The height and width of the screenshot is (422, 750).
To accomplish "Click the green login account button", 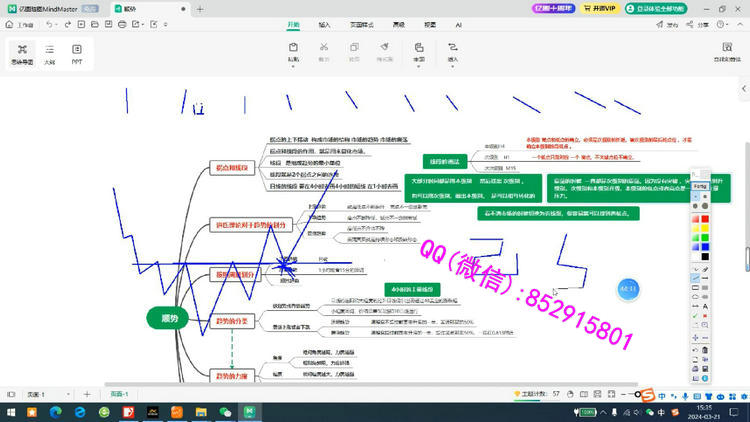I will pyautogui.click(x=656, y=9).
